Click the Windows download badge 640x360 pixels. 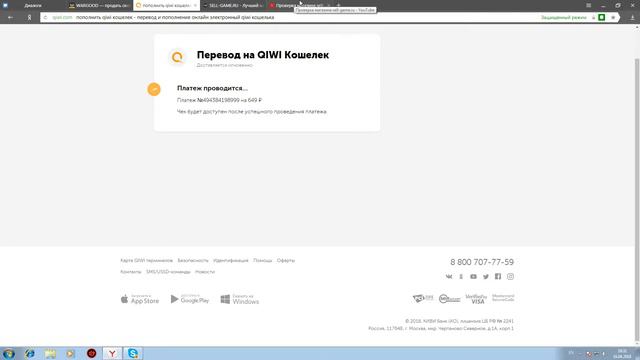pos(240,299)
